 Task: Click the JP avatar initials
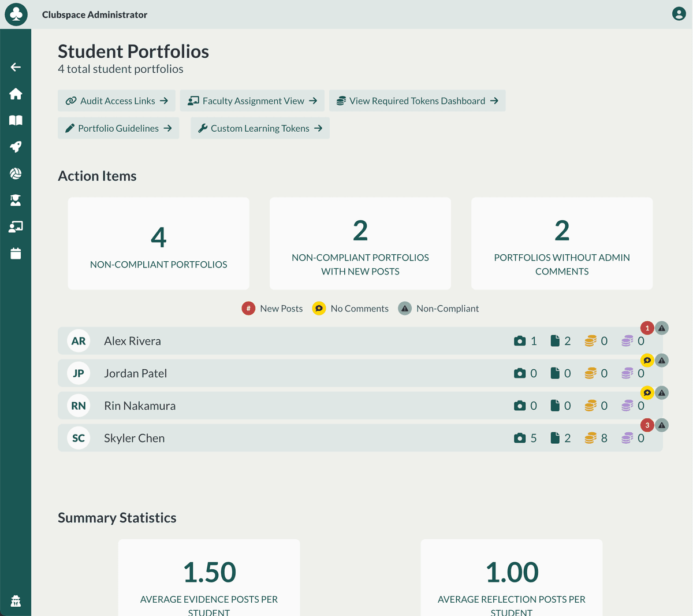[x=79, y=373]
